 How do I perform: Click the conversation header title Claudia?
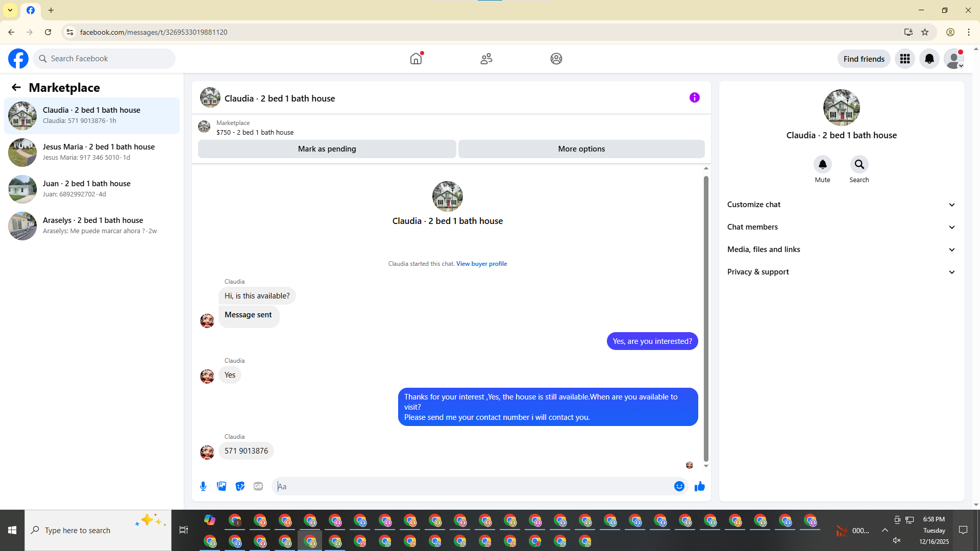coord(280,98)
